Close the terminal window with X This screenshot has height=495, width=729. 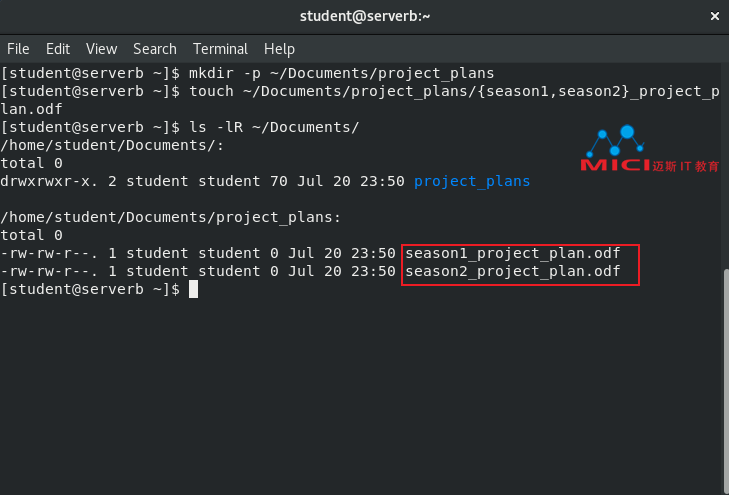click(x=715, y=16)
